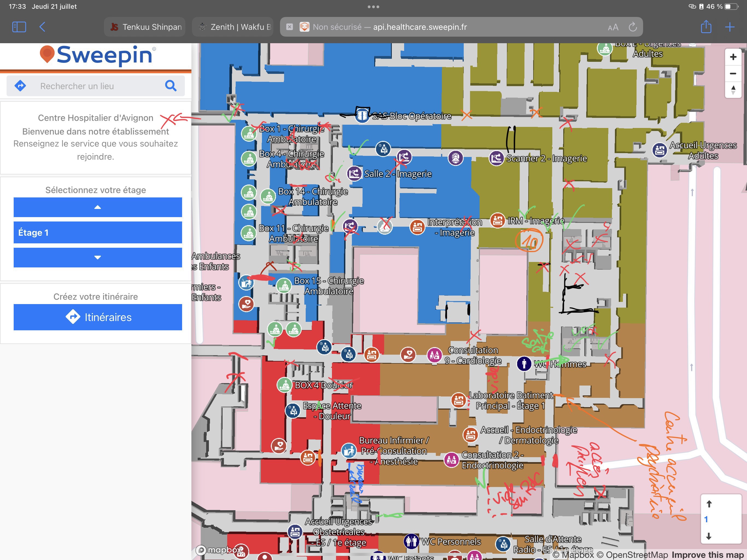747x560 pixels.
Task: Go up a floor with floor-selector arrow
Action: (x=709, y=504)
